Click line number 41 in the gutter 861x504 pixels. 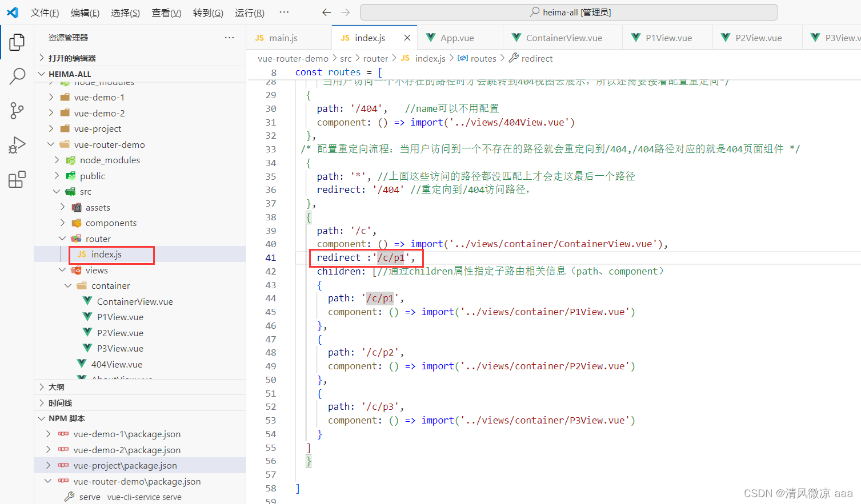click(271, 257)
